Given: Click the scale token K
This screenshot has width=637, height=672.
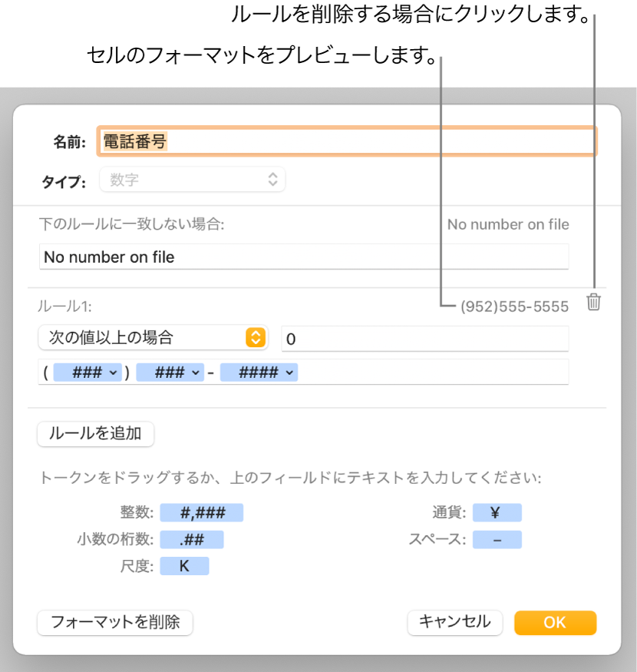Looking at the screenshot, I should (x=184, y=566).
